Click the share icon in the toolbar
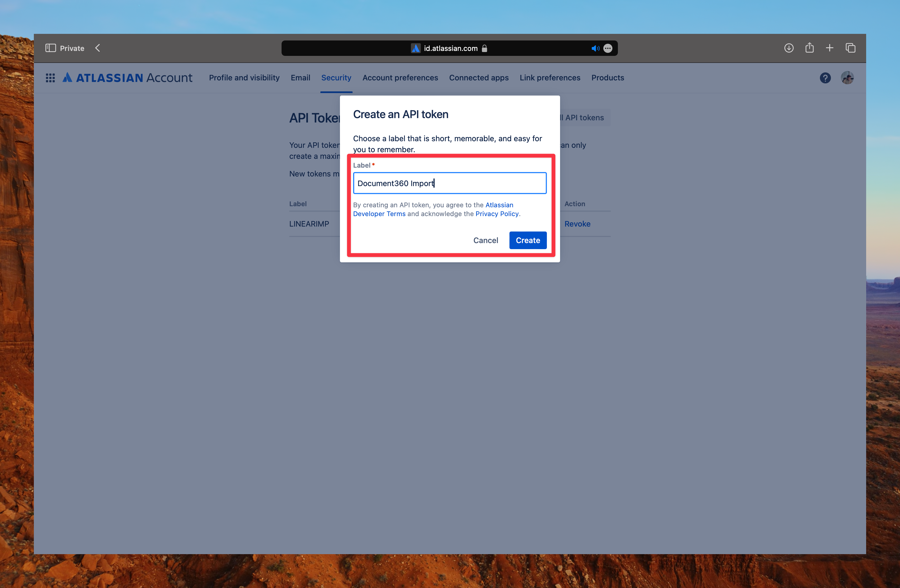This screenshot has height=588, width=900. [x=809, y=48]
